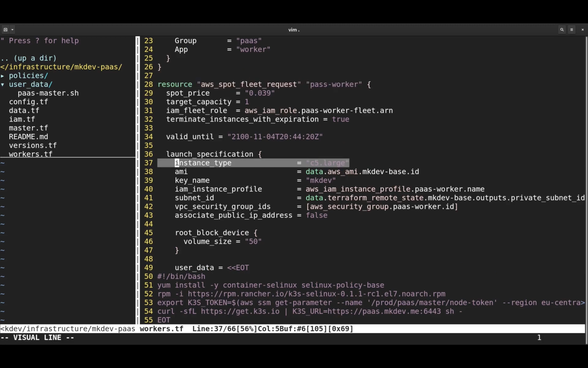
Task: Click the 'vim .' window title
Action: [x=294, y=30]
